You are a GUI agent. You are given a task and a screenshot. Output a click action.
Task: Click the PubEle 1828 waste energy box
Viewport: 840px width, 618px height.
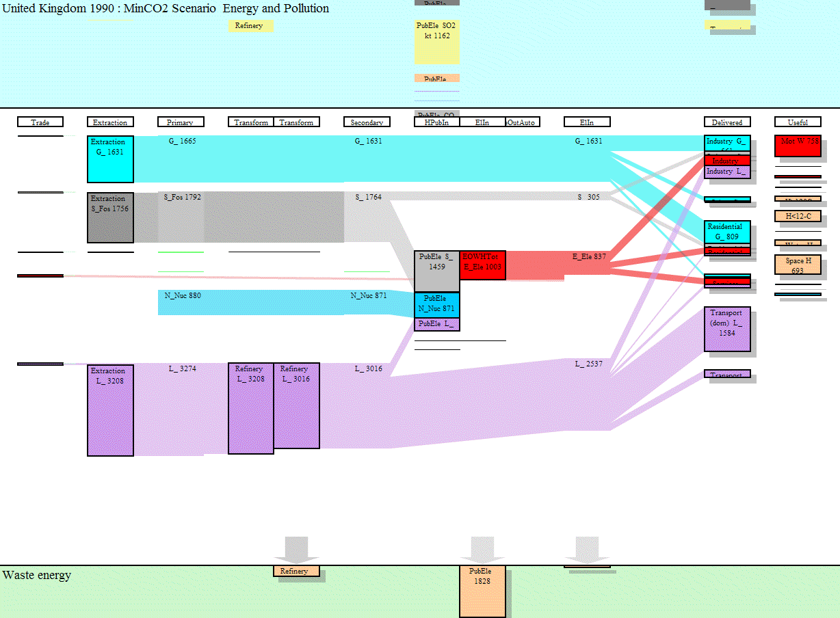tap(483, 591)
